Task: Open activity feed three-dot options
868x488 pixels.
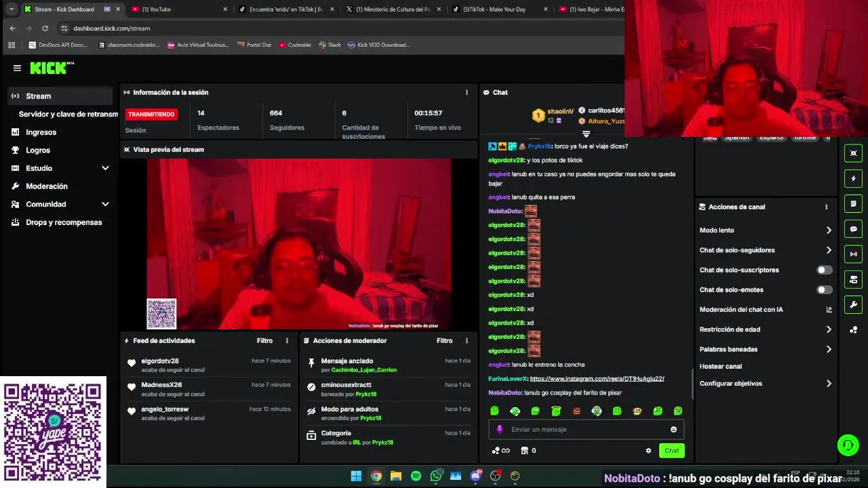Action: point(287,341)
